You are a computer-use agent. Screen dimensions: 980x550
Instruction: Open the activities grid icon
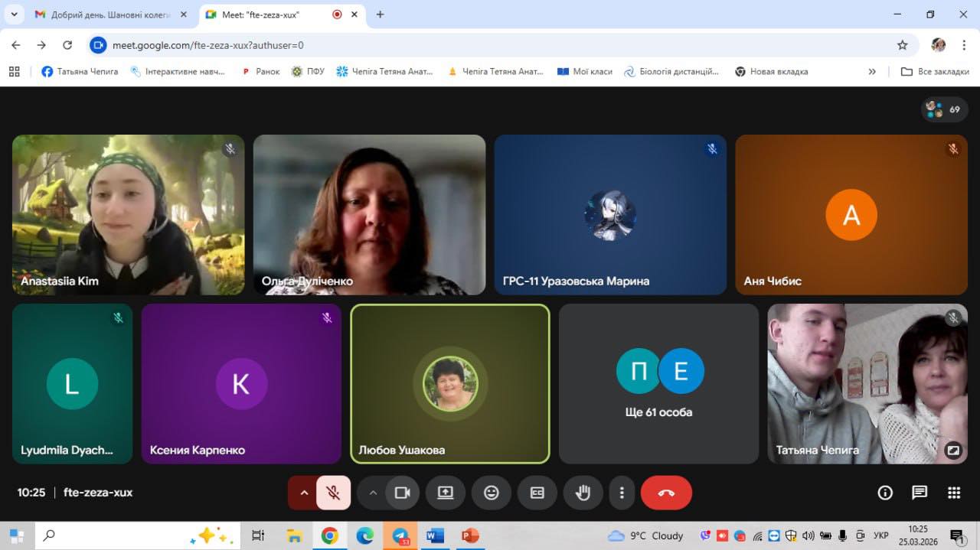click(954, 493)
